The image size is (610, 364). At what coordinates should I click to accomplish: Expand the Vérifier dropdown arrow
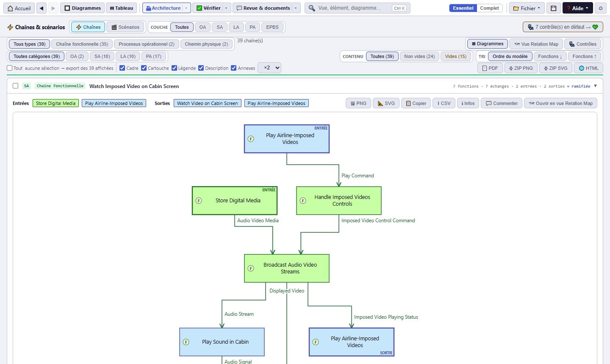(226, 8)
